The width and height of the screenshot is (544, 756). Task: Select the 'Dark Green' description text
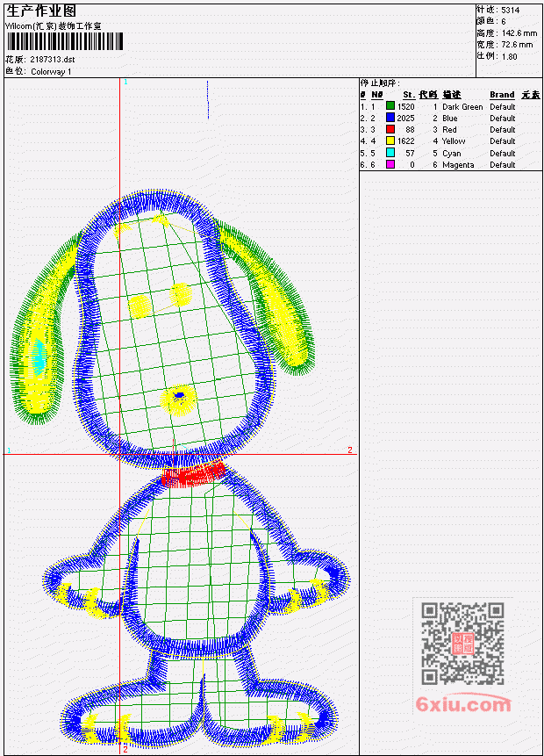click(x=462, y=106)
